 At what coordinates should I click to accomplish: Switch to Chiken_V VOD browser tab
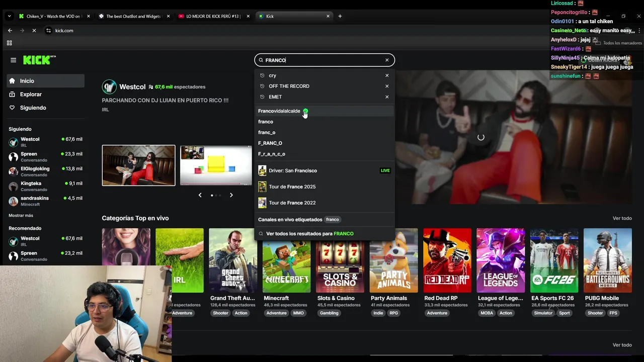point(54,16)
